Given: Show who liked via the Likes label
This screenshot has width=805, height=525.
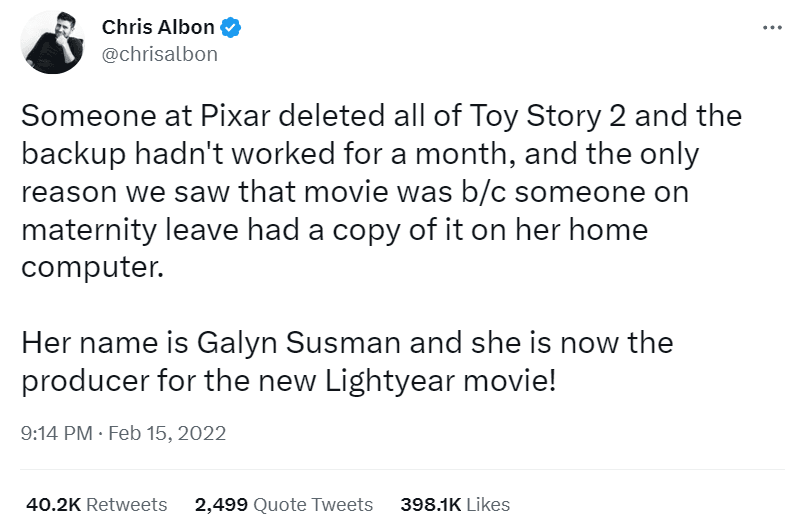Looking at the screenshot, I should pyautogui.click(x=489, y=504).
